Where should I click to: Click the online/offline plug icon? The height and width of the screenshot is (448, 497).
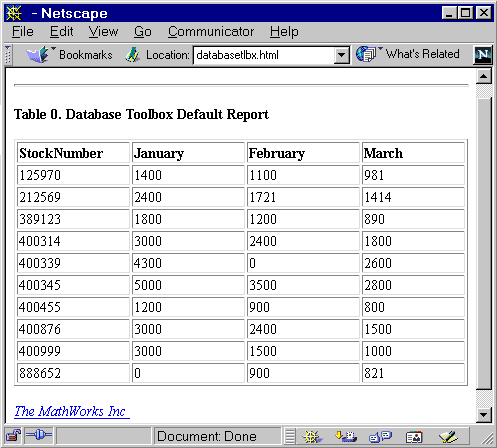39,435
